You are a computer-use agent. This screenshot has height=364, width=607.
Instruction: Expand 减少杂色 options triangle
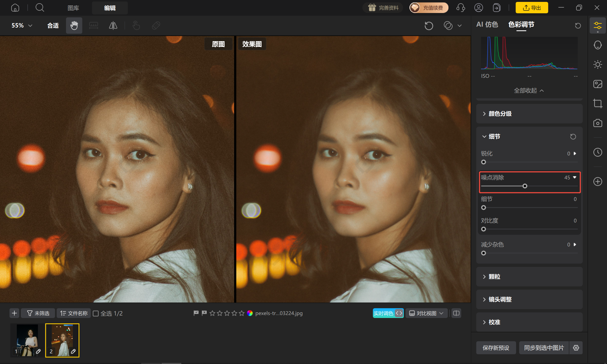click(x=575, y=245)
